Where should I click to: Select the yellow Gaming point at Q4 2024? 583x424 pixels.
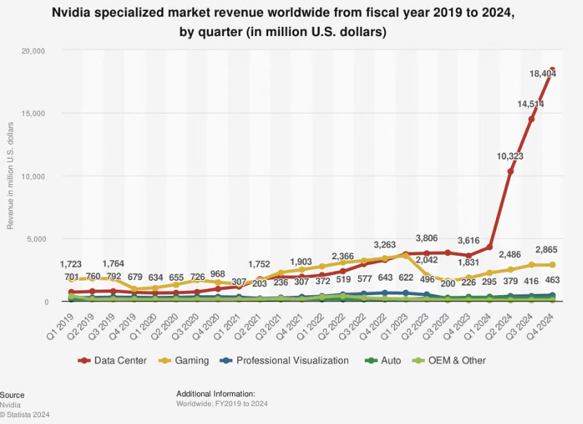(x=552, y=264)
